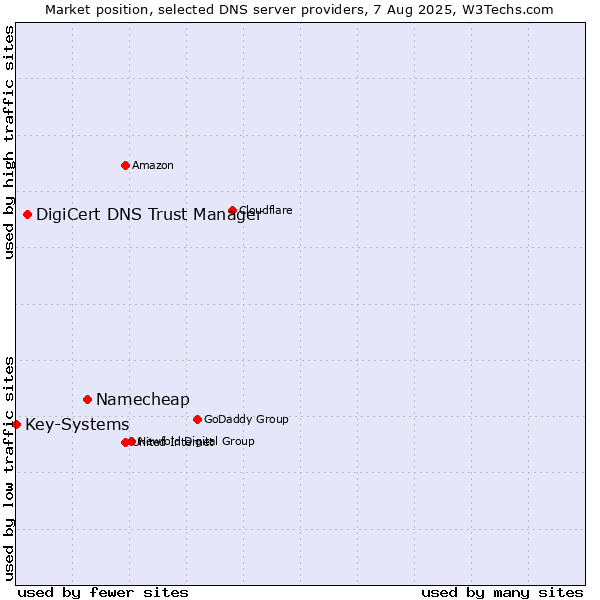Click the 'used by fewer sites' axis label

click(103, 593)
